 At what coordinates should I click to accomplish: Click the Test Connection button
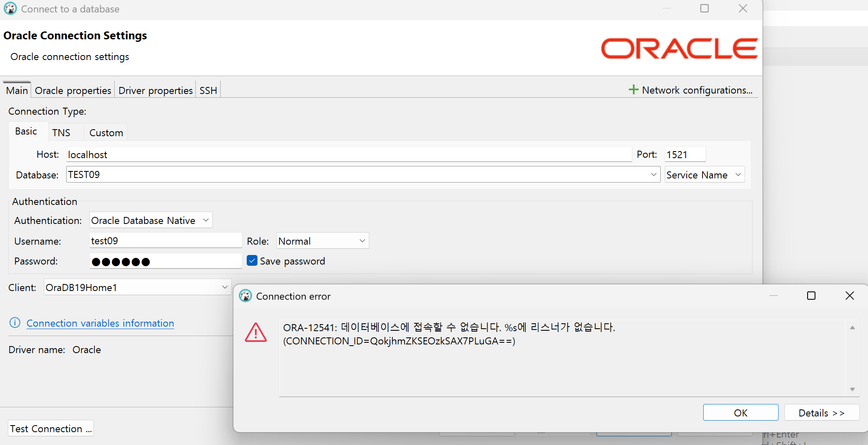[51, 428]
